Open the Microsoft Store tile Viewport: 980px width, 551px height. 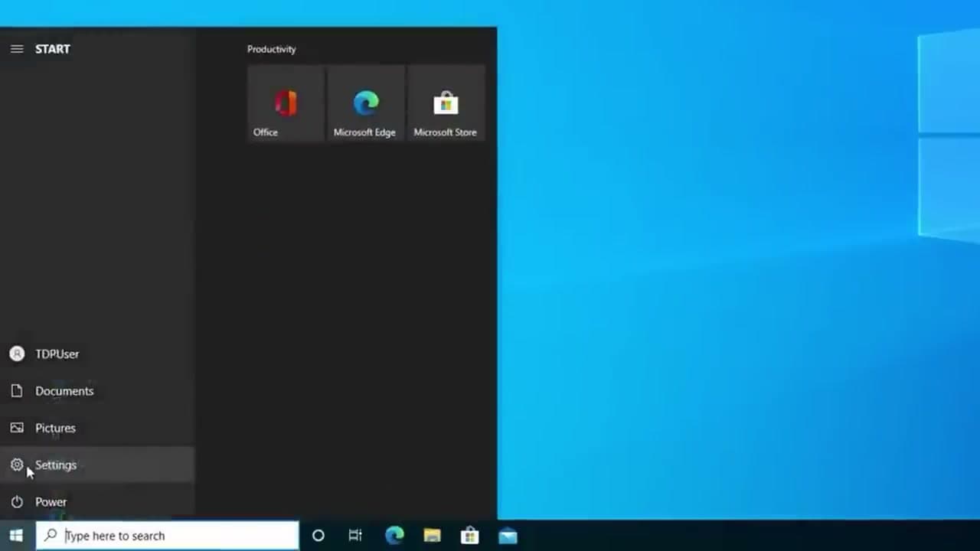446,103
